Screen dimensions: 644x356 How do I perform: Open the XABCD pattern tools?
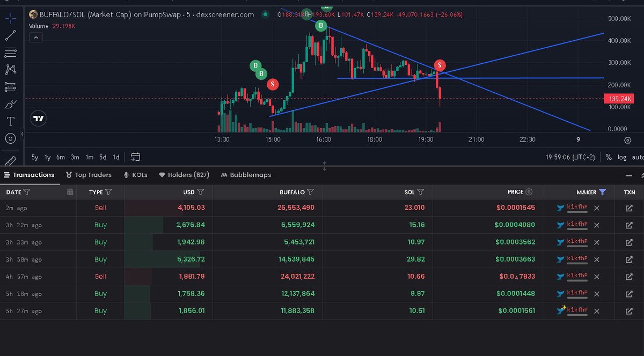pos(10,70)
